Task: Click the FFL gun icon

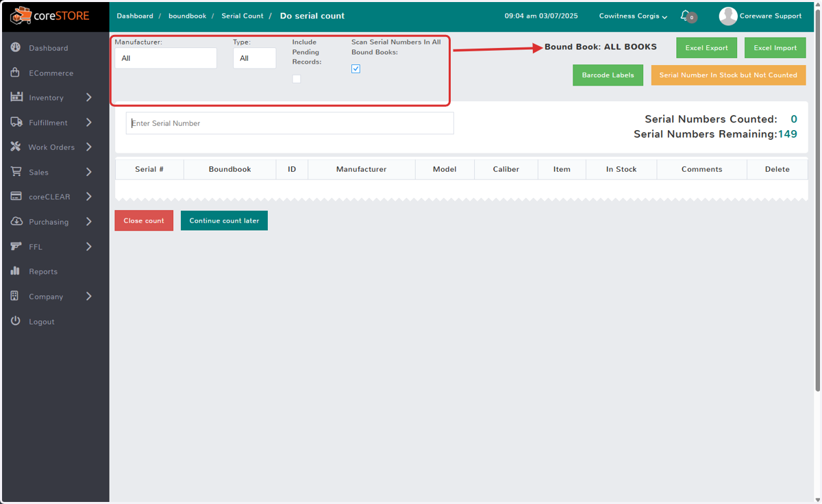Action: pos(16,247)
